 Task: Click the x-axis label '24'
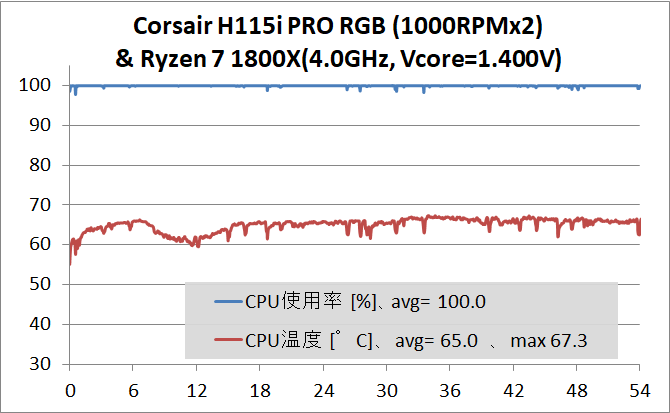click(x=323, y=391)
